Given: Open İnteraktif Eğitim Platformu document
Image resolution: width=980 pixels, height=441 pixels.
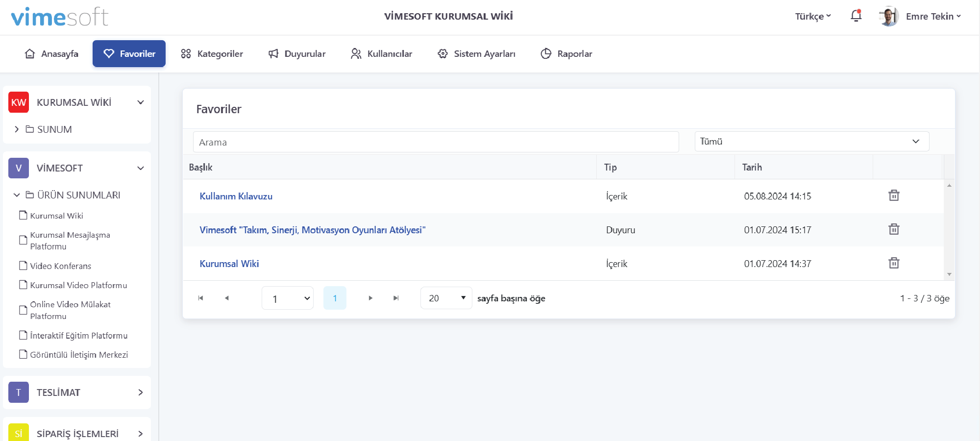Looking at the screenshot, I should click(x=73, y=335).
